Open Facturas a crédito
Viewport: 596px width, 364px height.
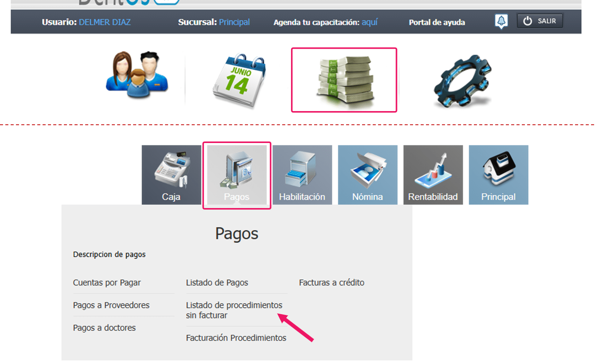coord(332,283)
